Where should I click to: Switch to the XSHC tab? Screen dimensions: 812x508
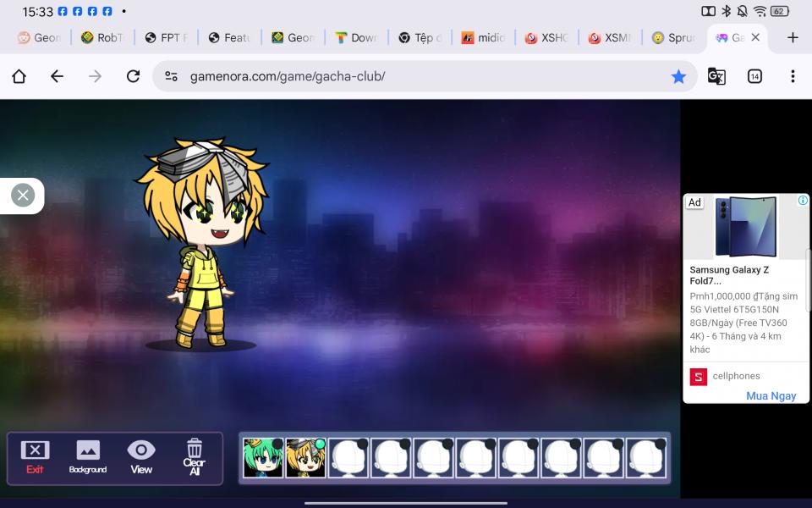[546, 38]
